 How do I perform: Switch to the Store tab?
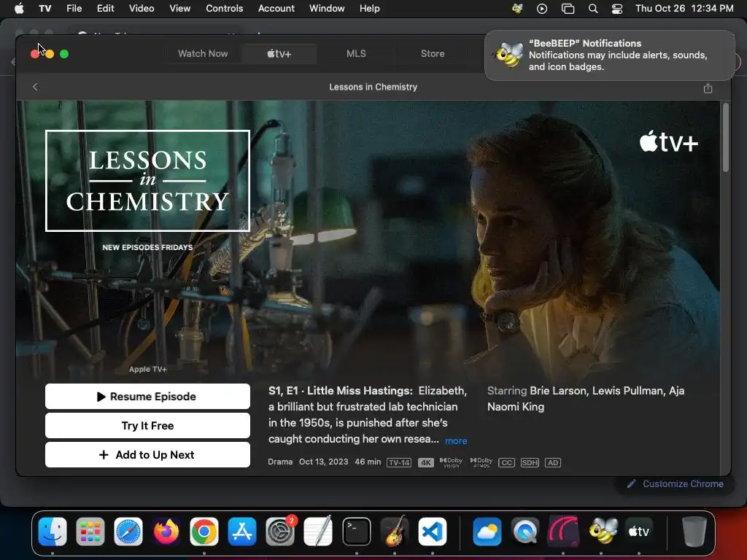(433, 54)
